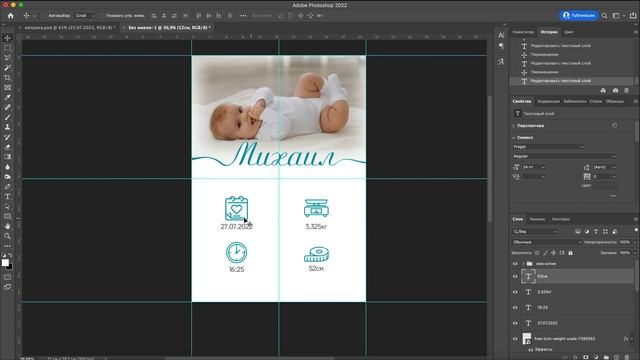
Task: Switch to the Цвет panel tab
Action: click(569, 32)
